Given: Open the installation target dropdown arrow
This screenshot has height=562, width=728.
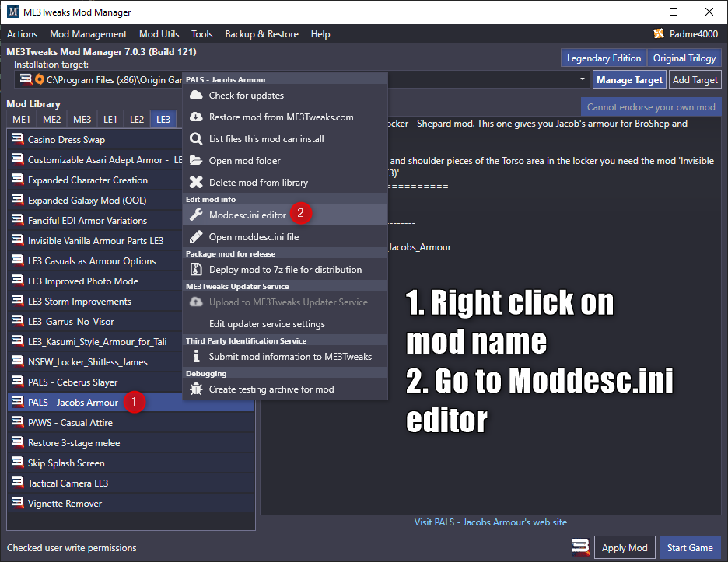Looking at the screenshot, I should click(583, 79).
